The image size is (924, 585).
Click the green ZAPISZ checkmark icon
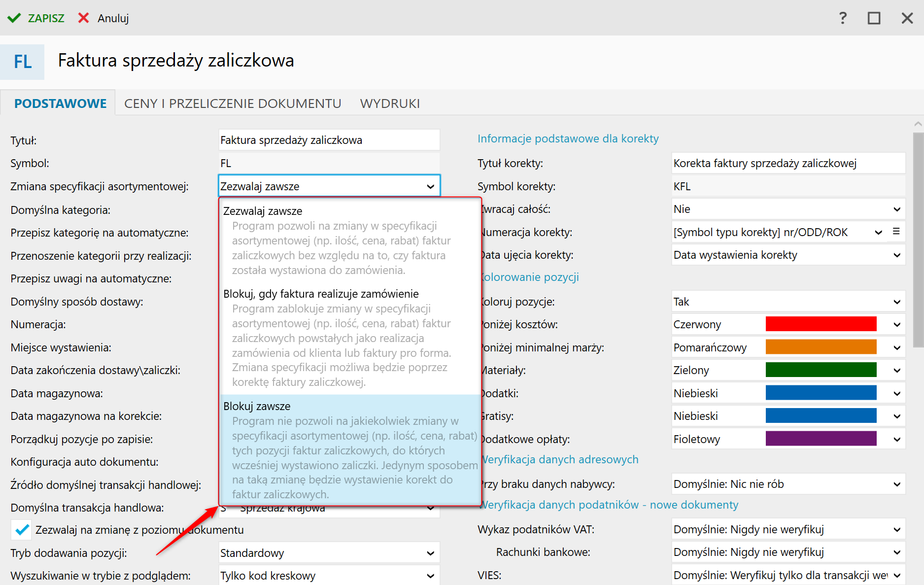pyautogui.click(x=14, y=18)
